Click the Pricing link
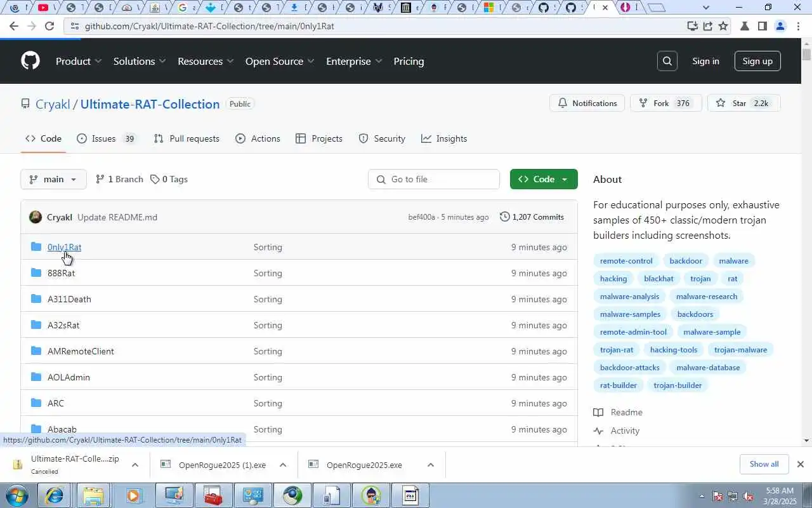Viewport: 812px width, 508px height. point(409,61)
